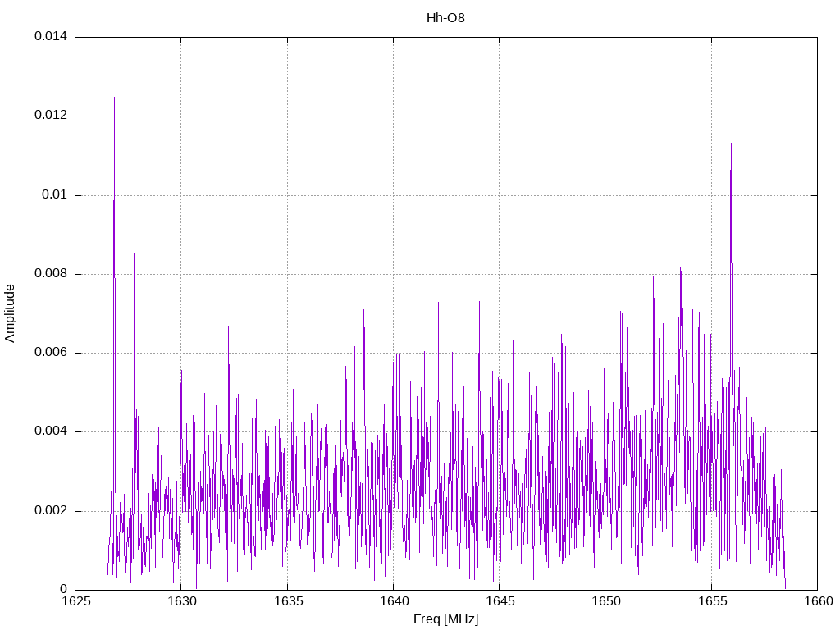This screenshot has width=840, height=630.
Task: Select the 1630 x-axis tick label
Action: [180, 602]
